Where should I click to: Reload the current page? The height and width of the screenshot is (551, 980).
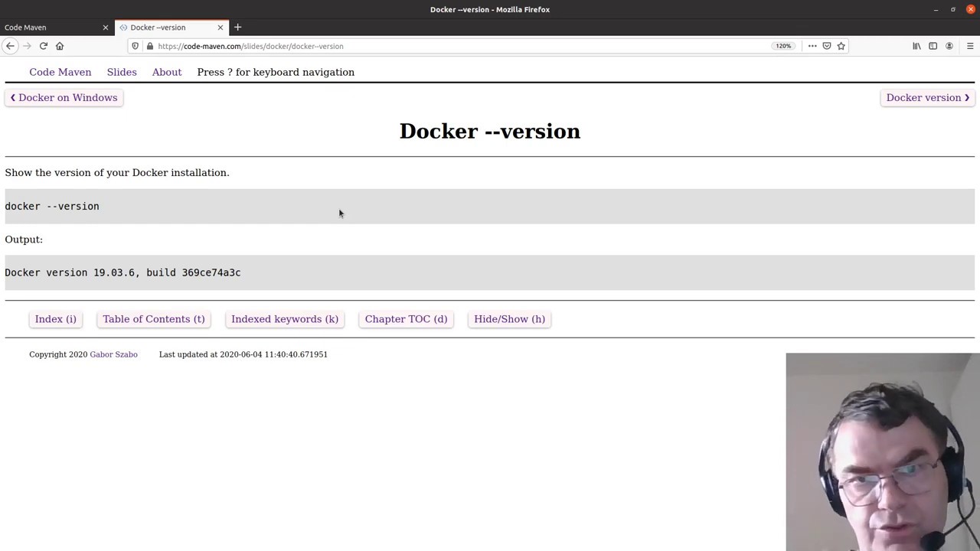(x=44, y=46)
